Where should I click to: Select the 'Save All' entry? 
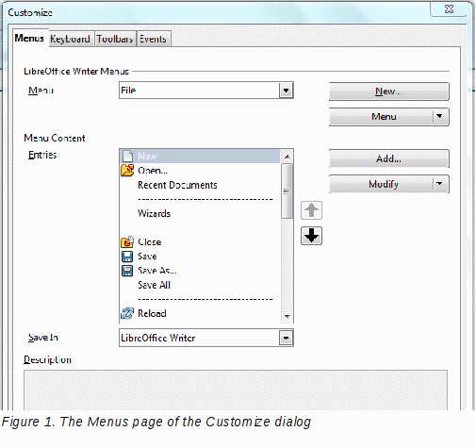click(x=154, y=285)
